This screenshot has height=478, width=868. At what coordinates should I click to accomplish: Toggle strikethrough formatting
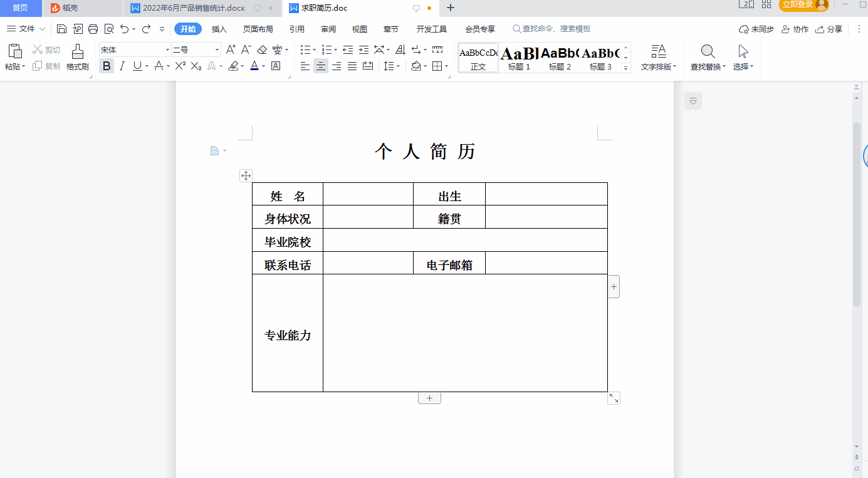(x=159, y=66)
